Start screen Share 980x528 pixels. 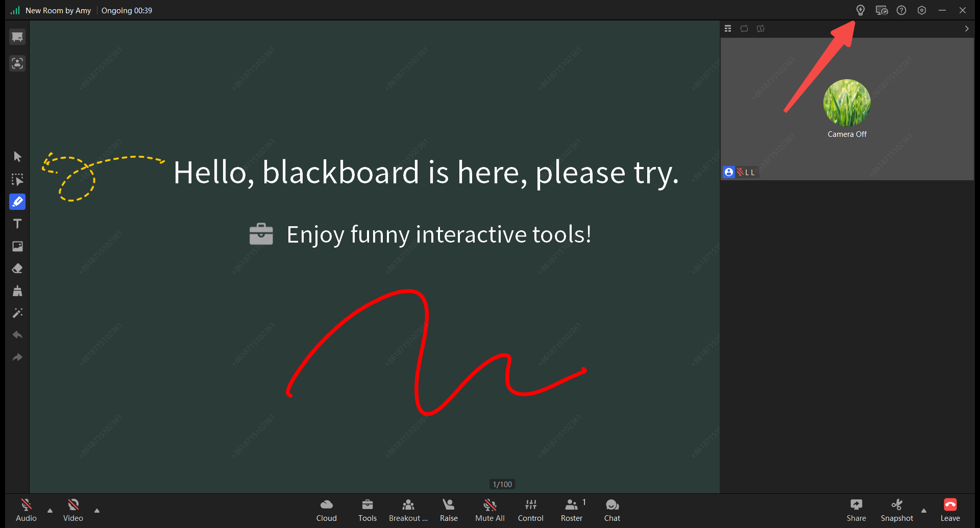(x=856, y=510)
